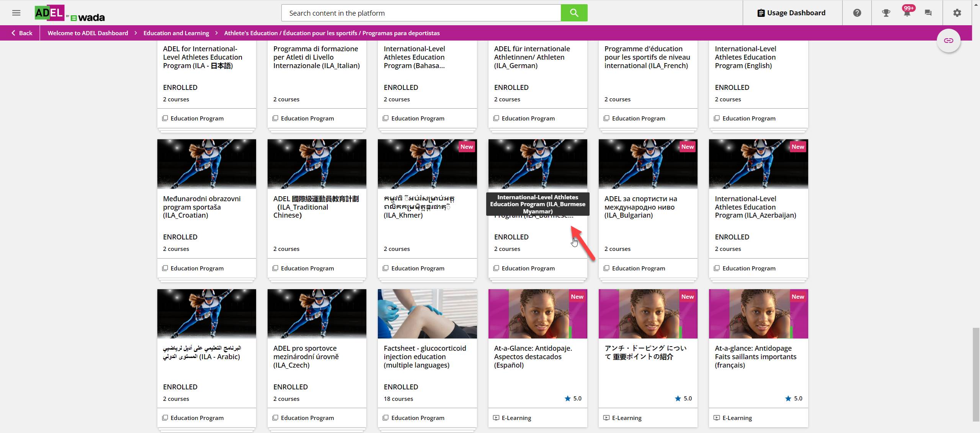Open the hamburger main menu
980x433 pixels.
coord(16,13)
